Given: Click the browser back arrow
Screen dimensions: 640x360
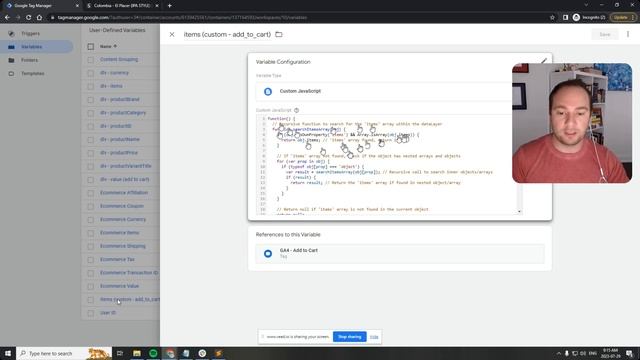Looking at the screenshot, I should (x=7, y=18).
